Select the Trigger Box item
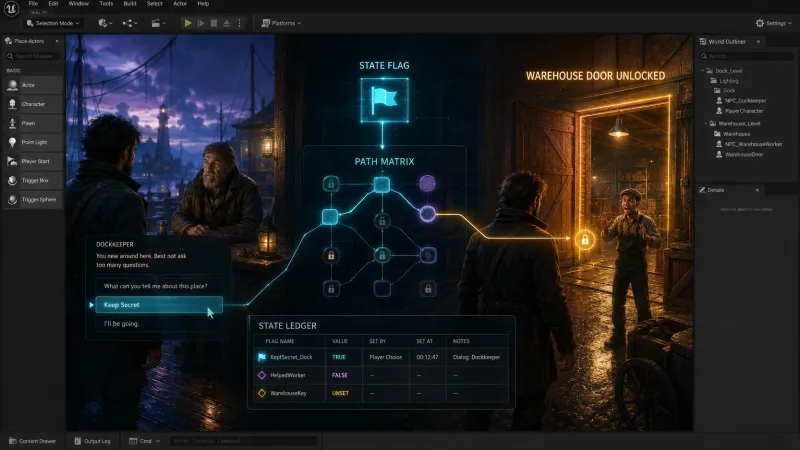The image size is (800, 450). 33,180
